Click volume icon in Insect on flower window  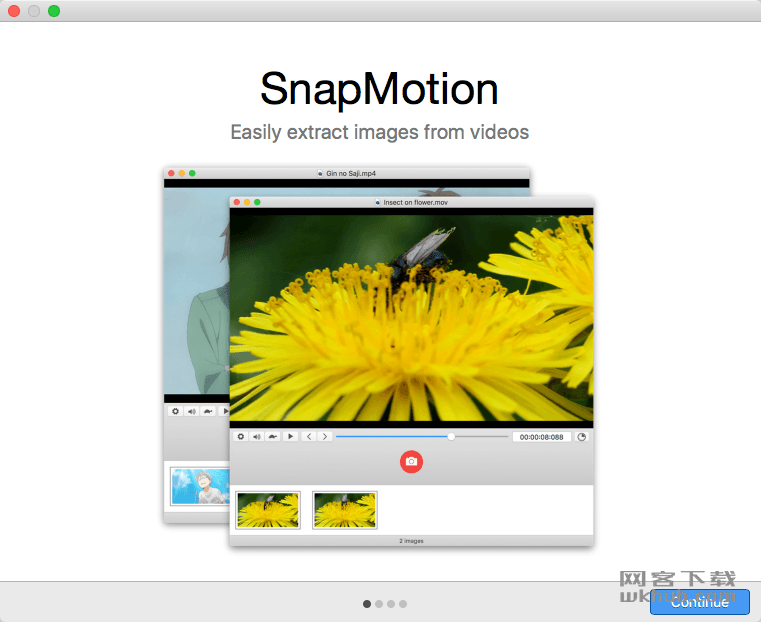pyautogui.click(x=257, y=437)
